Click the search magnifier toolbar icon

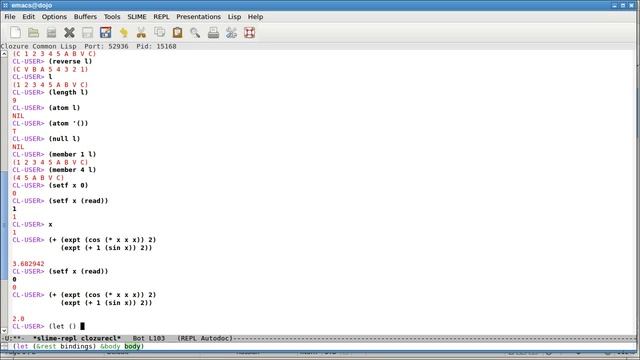click(195, 33)
